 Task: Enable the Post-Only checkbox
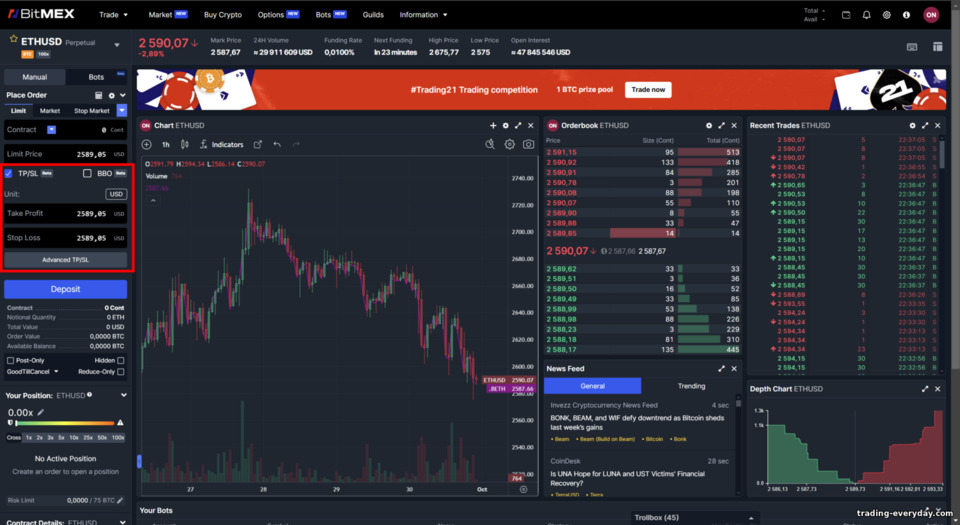coord(10,360)
